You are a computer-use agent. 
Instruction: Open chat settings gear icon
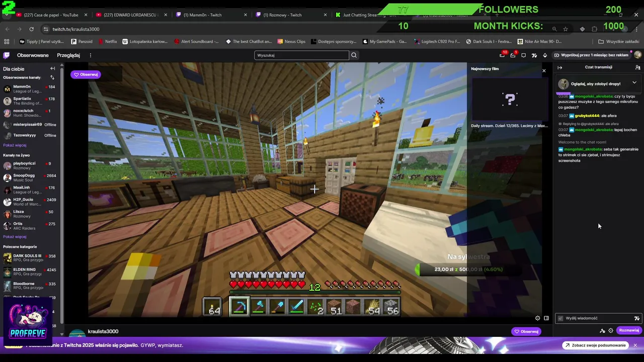(x=611, y=330)
